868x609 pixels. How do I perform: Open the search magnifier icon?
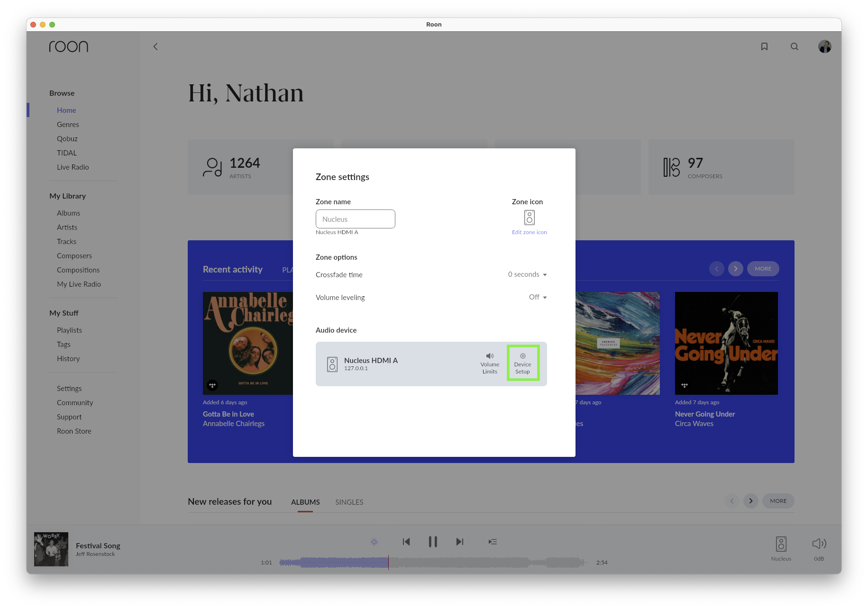coord(795,46)
